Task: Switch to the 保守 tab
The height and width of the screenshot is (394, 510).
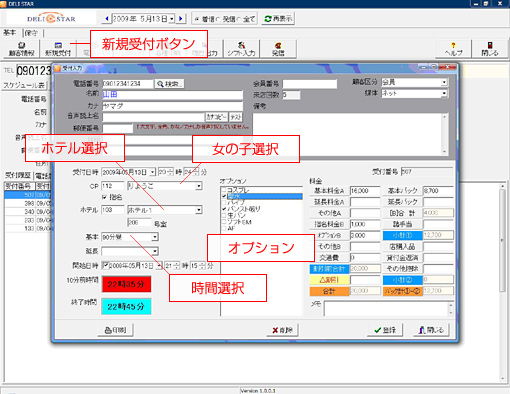Action: (31, 33)
